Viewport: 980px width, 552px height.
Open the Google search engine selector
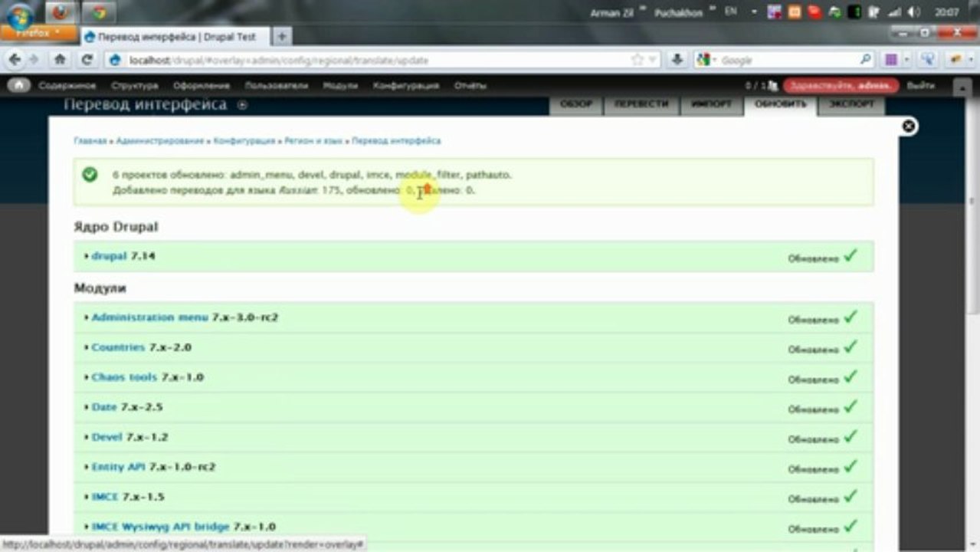pos(705,60)
